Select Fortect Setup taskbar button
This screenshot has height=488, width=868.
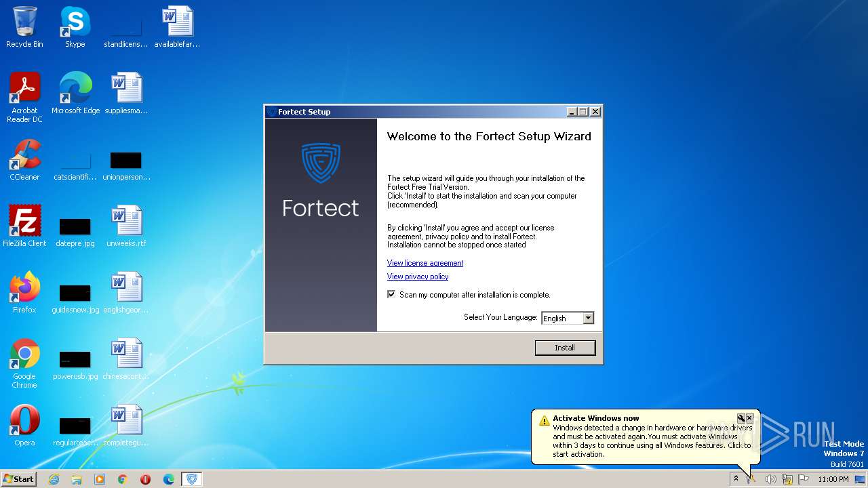[x=192, y=479]
